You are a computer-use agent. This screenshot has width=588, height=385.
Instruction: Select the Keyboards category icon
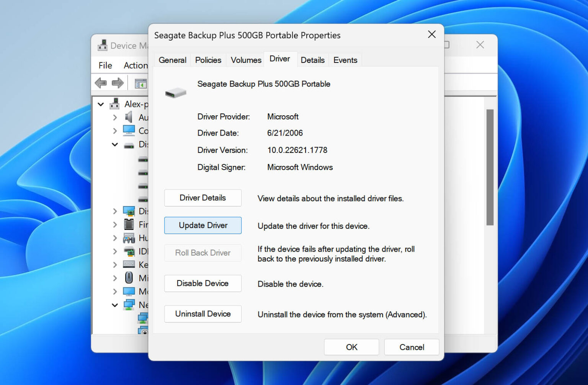tap(129, 264)
